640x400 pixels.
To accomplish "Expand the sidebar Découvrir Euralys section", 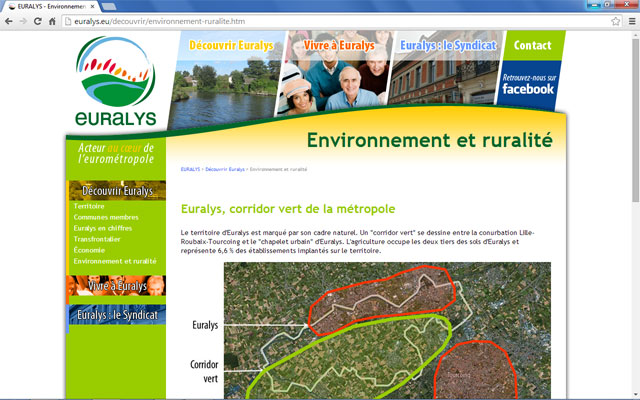I will (117, 191).
